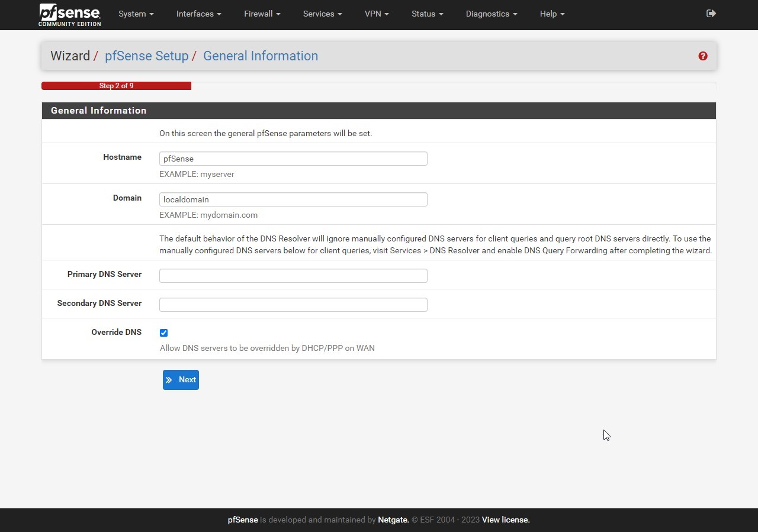Click the pfSense Community Edition logo
This screenshot has height=532, width=758.
[x=70, y=15]
